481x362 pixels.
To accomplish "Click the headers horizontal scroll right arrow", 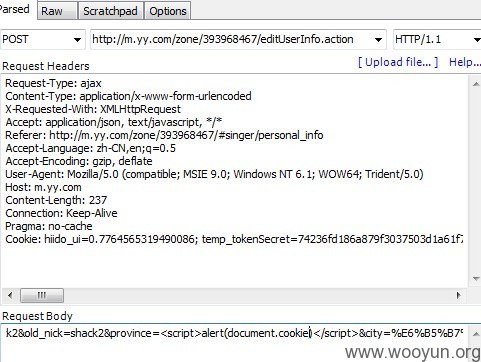I will [x=459, y=295].
